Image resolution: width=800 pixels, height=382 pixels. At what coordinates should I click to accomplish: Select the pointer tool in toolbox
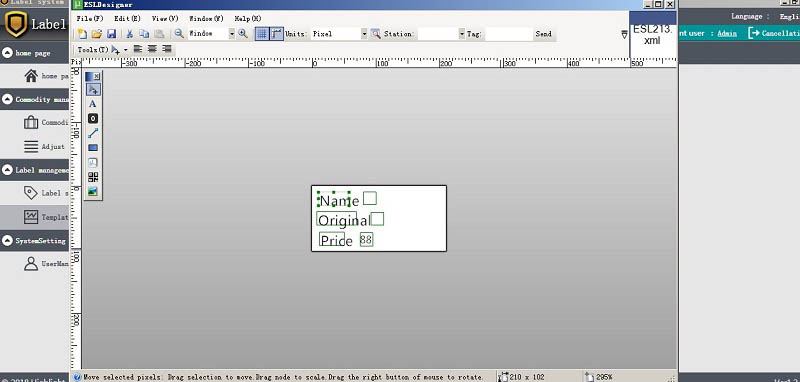pos(93,89)
